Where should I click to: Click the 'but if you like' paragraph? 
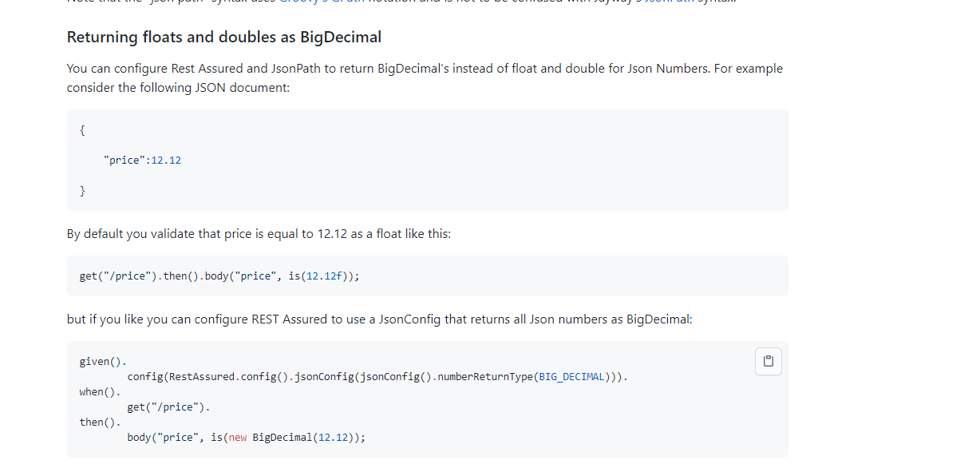point(379,319)
